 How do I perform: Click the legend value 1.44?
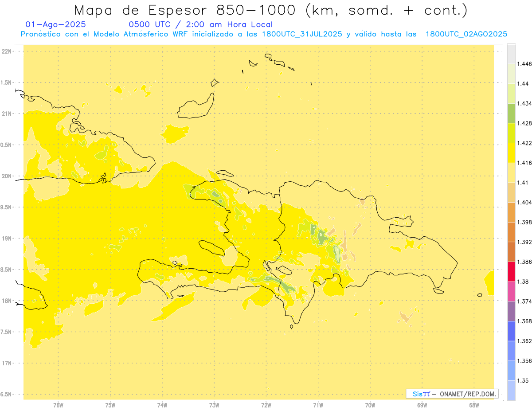tap(524, 84)
